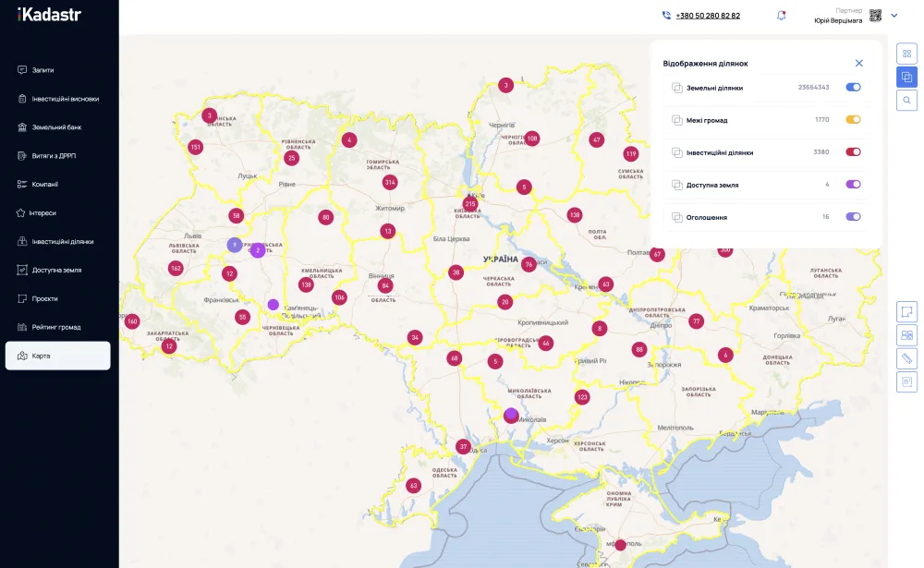The image size is (924, 568).
Task: Open Земельний банк section
Action: 56,127
